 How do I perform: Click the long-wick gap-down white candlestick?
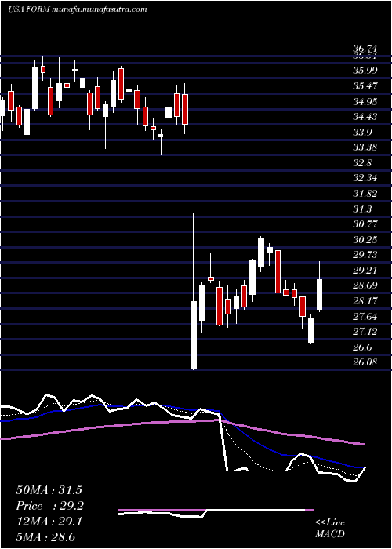click(x=193, y=291)
